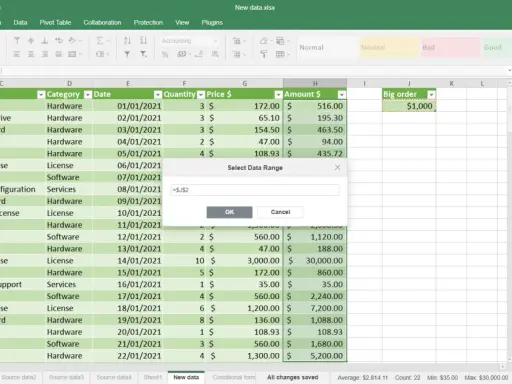Open the Pivot Table ribbon tab
The image size is (512, 384).
(x=55, y=23)
